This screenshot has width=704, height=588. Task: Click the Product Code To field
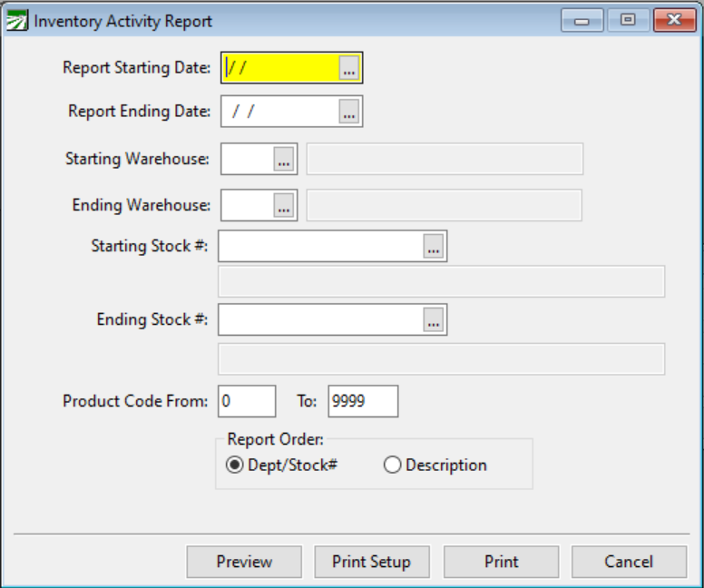[x=362, y=401]
